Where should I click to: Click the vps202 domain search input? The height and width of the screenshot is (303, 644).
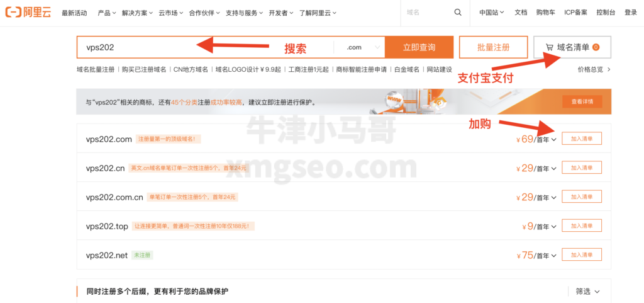pyautogui.click(x=206, y=47)
